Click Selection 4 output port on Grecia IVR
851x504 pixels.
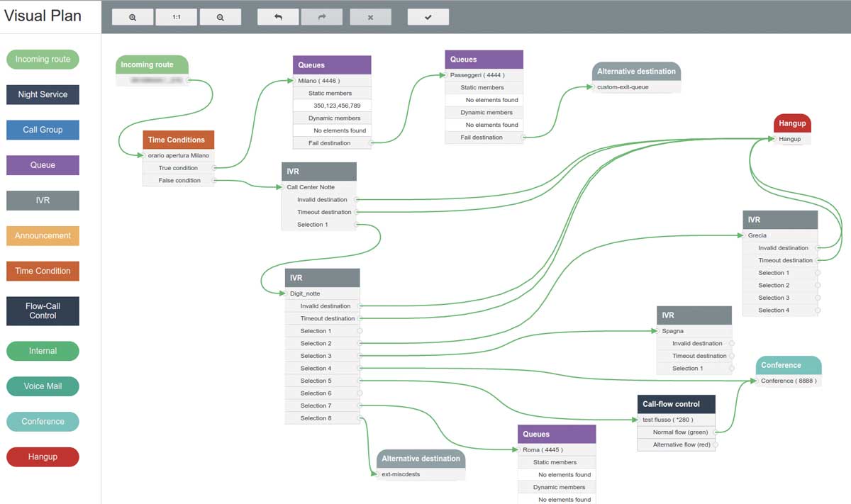click(818, 310)
